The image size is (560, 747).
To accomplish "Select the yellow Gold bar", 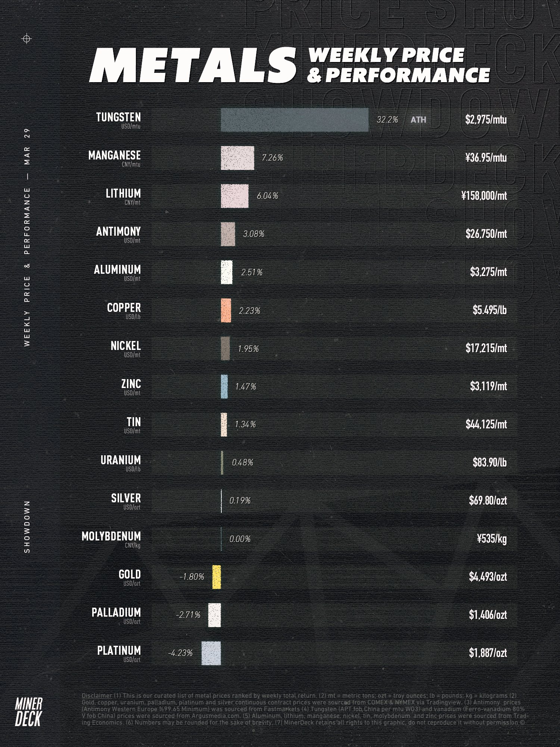I will click(x=217, y=577).
